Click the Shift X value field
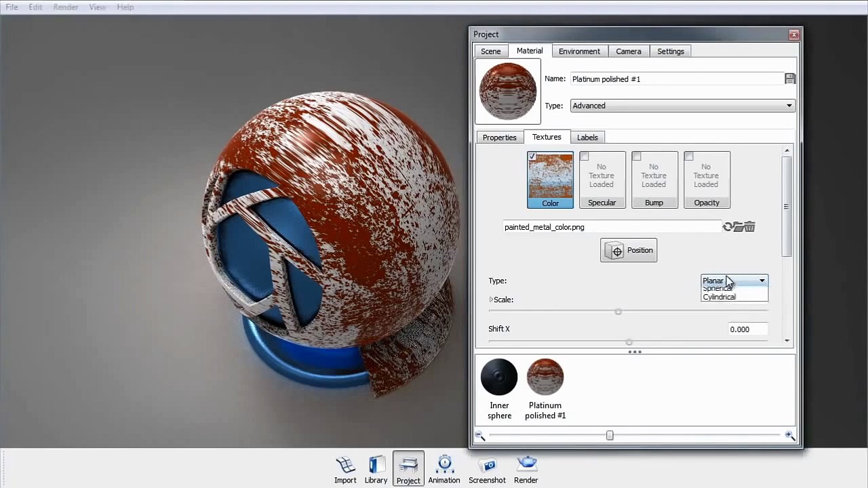The width and height of the screenshot is (868, 488). click(x=748, y=329)
